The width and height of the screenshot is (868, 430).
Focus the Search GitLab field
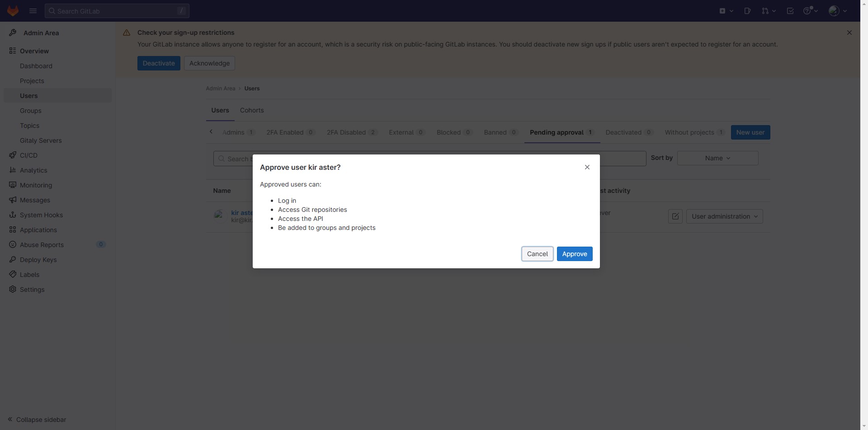tap(117, 11)
